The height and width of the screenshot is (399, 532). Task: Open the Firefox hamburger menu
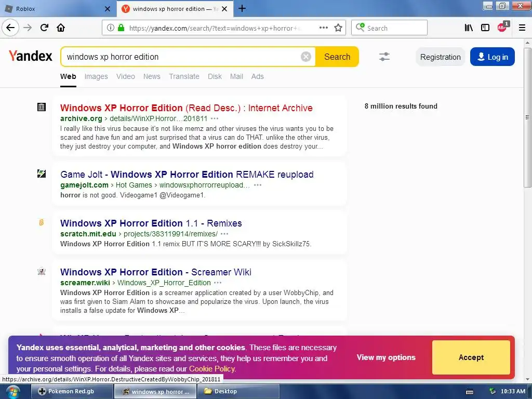tap(522, 28)
